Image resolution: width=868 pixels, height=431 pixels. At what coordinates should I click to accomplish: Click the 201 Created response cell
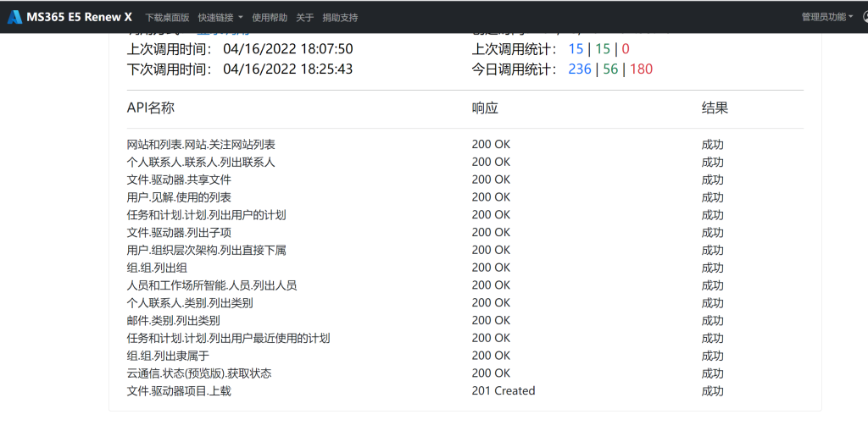504,390
